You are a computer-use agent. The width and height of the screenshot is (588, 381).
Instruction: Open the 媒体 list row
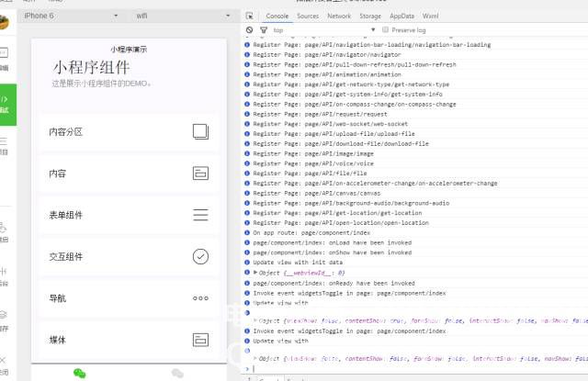(129, 340)
